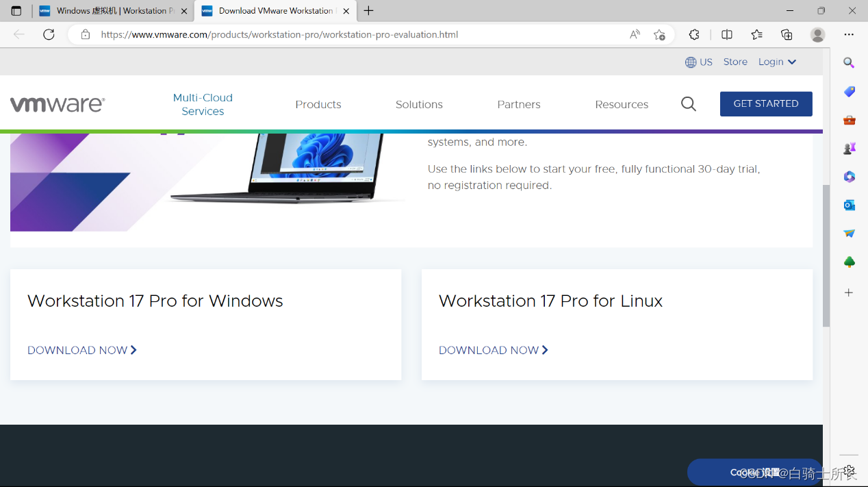This screenshot has width=868, height=487.
Task: Open sidebar Outlook icon
Action: point(849,205)
